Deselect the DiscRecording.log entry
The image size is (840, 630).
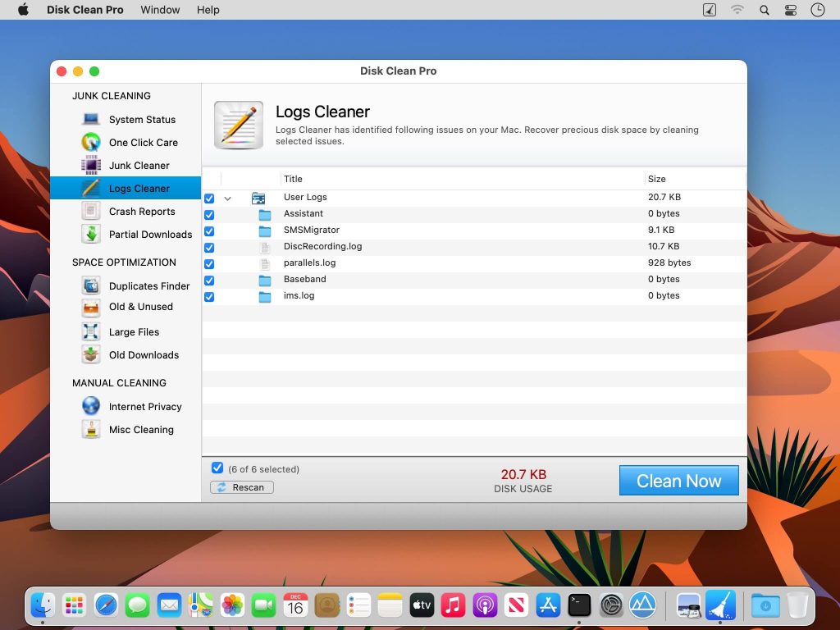click(209, 247)
